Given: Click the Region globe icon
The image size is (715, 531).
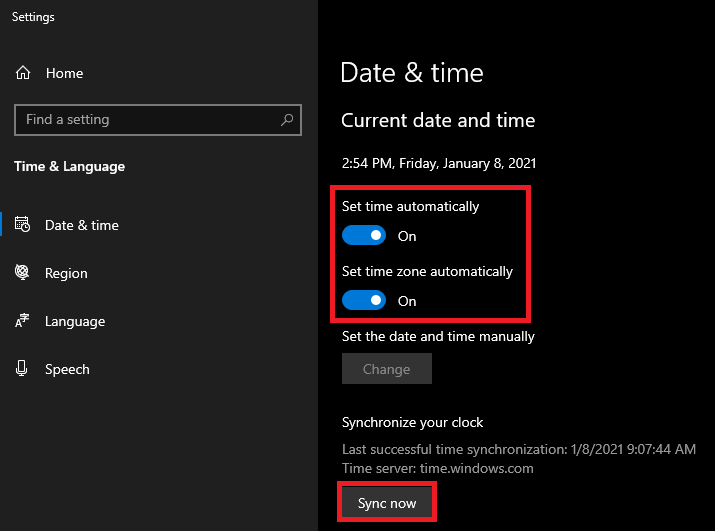Looking at the screenshot, I should click(22, 272).
